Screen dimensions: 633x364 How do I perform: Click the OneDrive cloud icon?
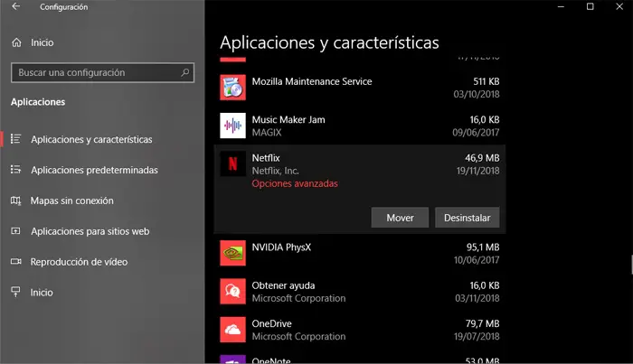pyautogui.click(x=232, y=330)
